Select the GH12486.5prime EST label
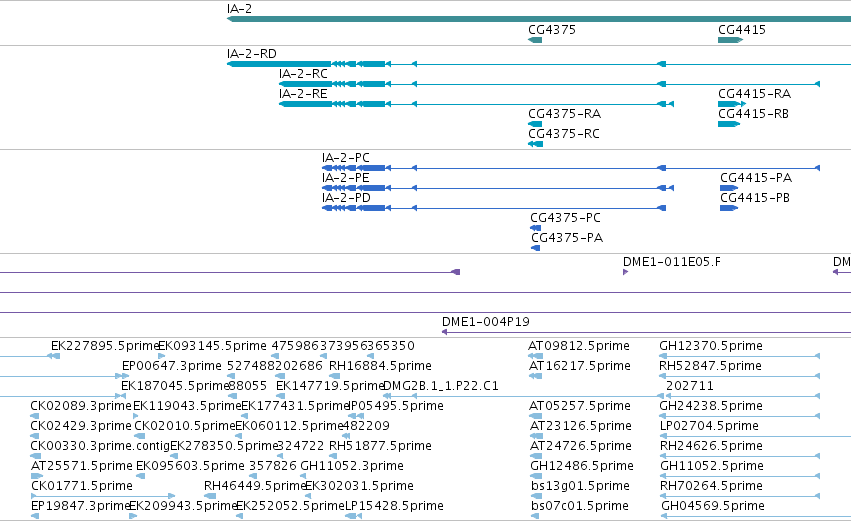The height and width of the screenshot is (521, 851). point(582,467)
